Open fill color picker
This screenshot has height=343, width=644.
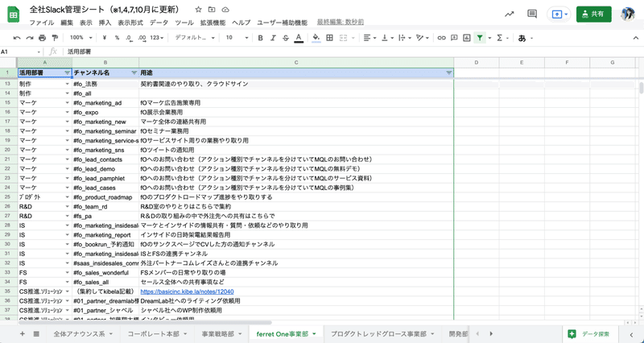(x=316, y=38)
